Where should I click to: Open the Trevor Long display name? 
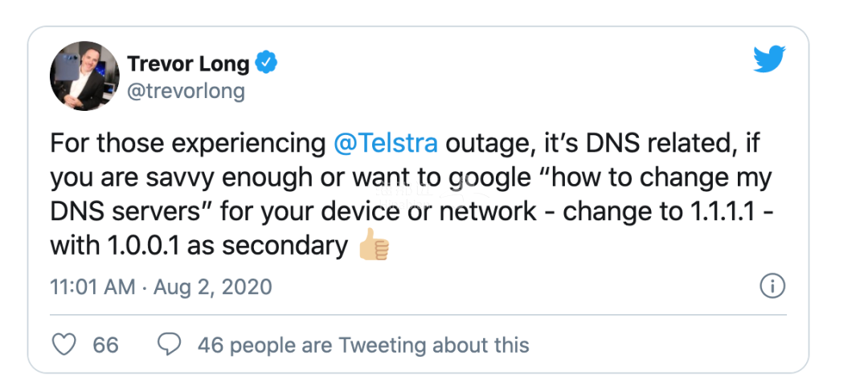pos(188,63)
